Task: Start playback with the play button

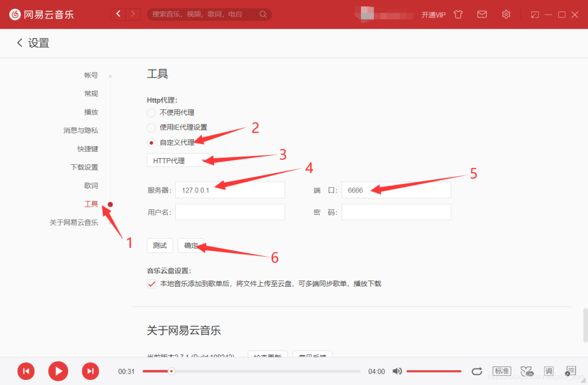Action: click(x=58, y=371)
